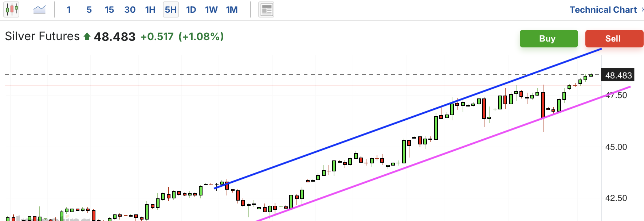Click the (+1.08%) percent change
The image size is (644, 221).
(x=201, y=37)
